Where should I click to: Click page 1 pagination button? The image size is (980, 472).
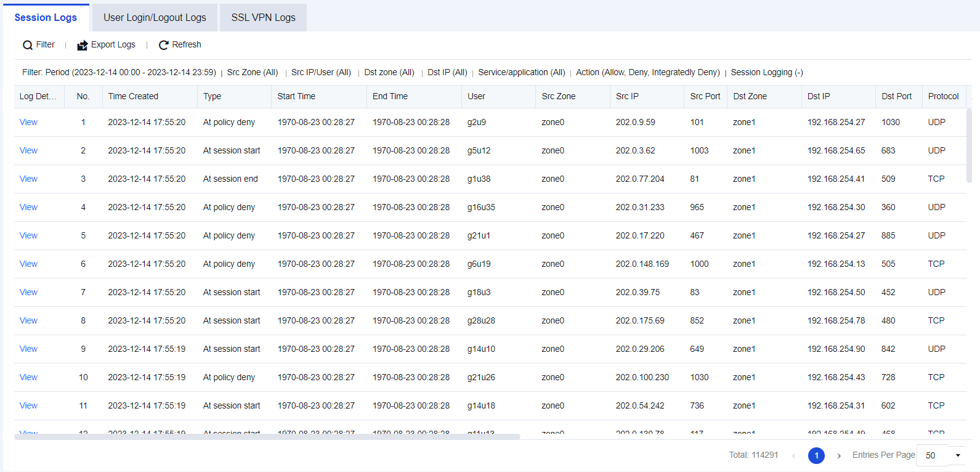[x=816, y=455]
